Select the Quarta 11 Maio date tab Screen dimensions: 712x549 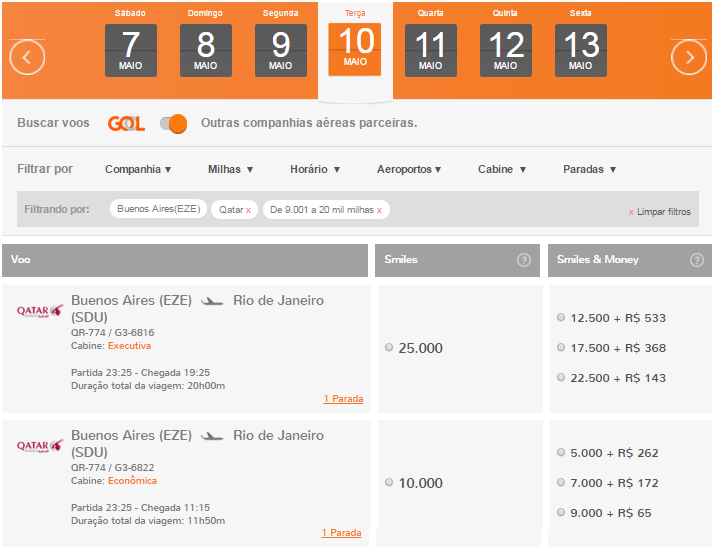click(430, 43)
